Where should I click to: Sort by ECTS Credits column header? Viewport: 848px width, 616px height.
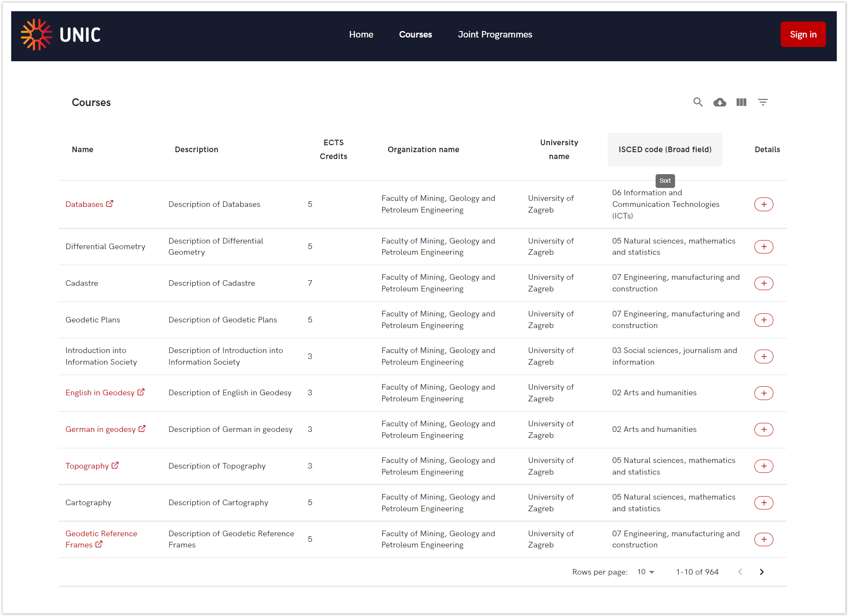click(333, 150)
